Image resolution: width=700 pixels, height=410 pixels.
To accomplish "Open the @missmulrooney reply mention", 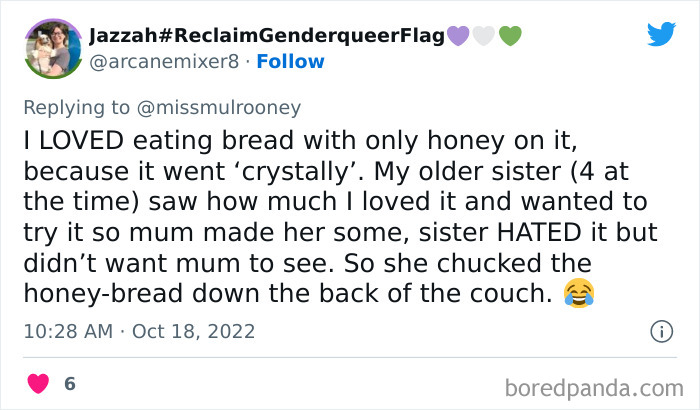I will pyautogui.click(x=215, y=106).
